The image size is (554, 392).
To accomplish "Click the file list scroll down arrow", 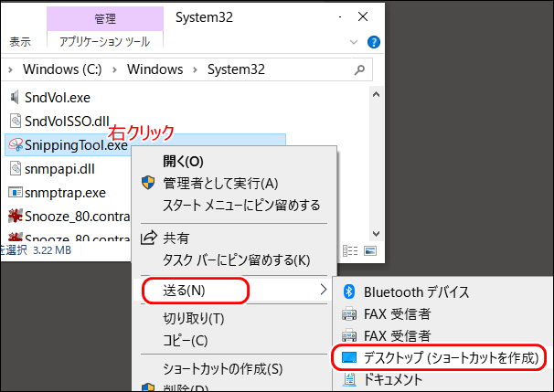I will tap(377, 234).
